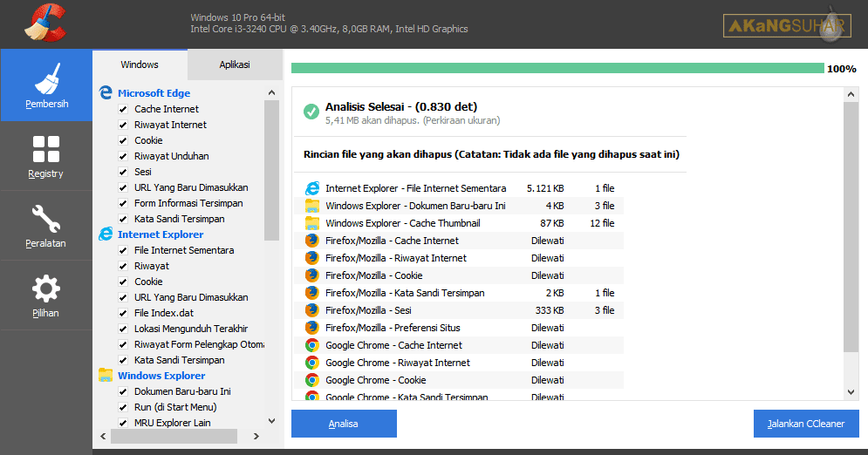Click the Internet Explorer category icon in the checklist
This screenshot has width=868, height=455.
pos(106,234)
